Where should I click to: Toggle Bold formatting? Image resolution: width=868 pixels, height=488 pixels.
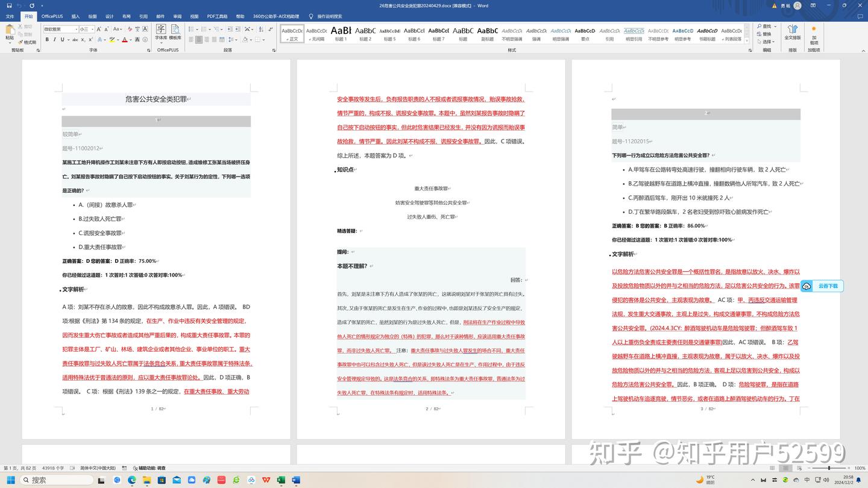coord(47,40)
